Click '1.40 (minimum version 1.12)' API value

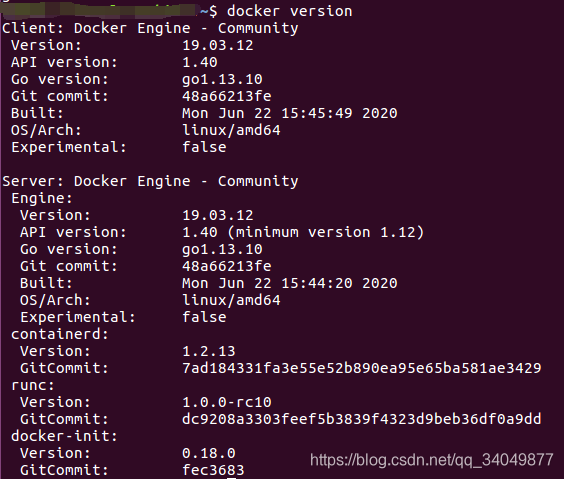pyautogui.click(x=303, y=232)
